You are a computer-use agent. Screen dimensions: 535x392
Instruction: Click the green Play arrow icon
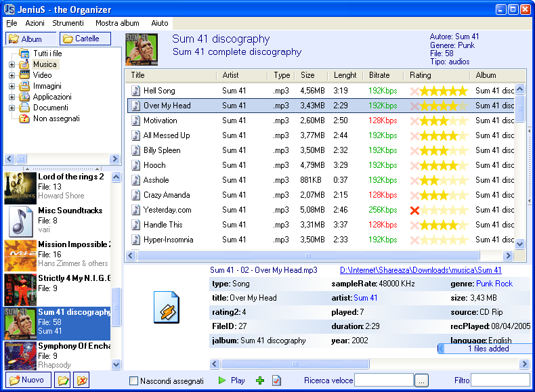pyautogui.click(x=222, y=380)
